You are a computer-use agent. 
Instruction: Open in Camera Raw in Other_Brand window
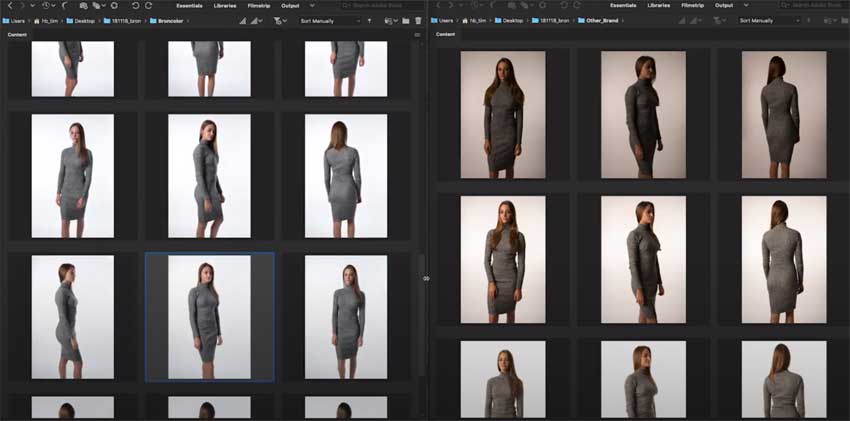pyautogui.click(x=543, y=5)
